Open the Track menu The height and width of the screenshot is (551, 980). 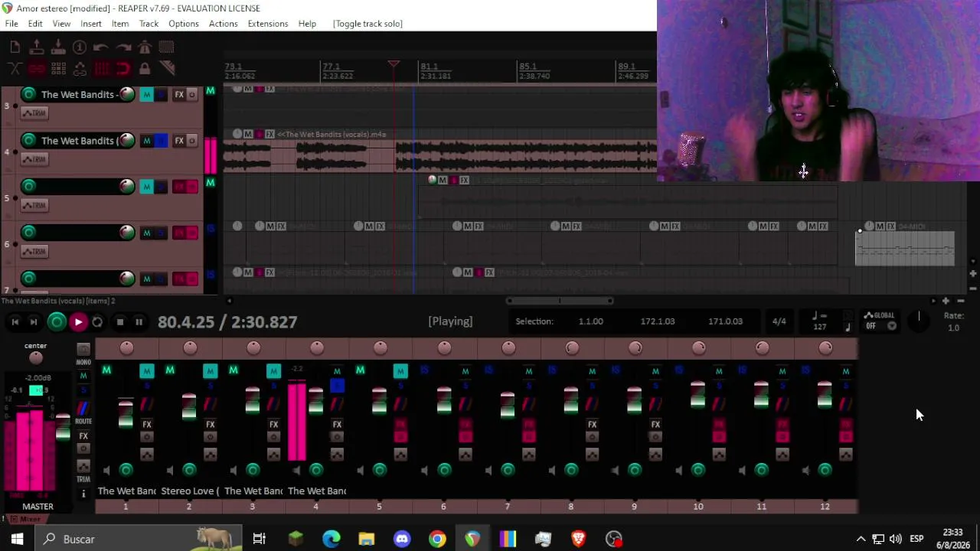(149, 24)
